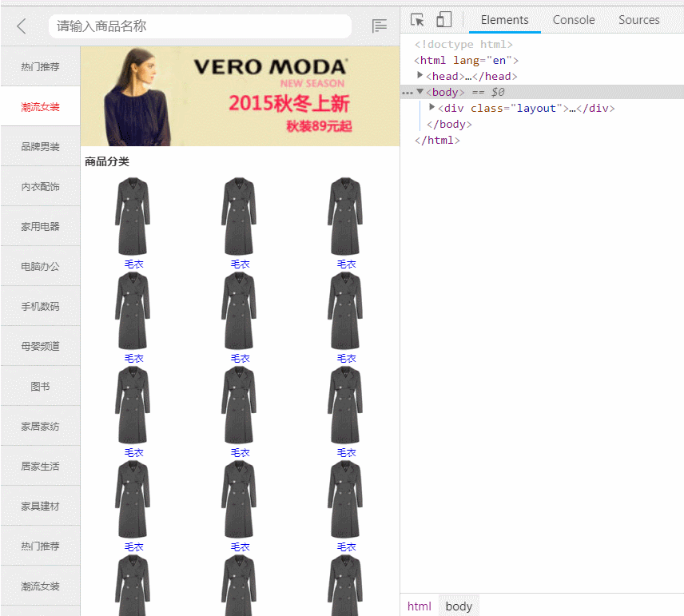Viewport: 684px width, 616px height.
Task: Open the menu list icon beside search
Action: (x=379, y=26)
